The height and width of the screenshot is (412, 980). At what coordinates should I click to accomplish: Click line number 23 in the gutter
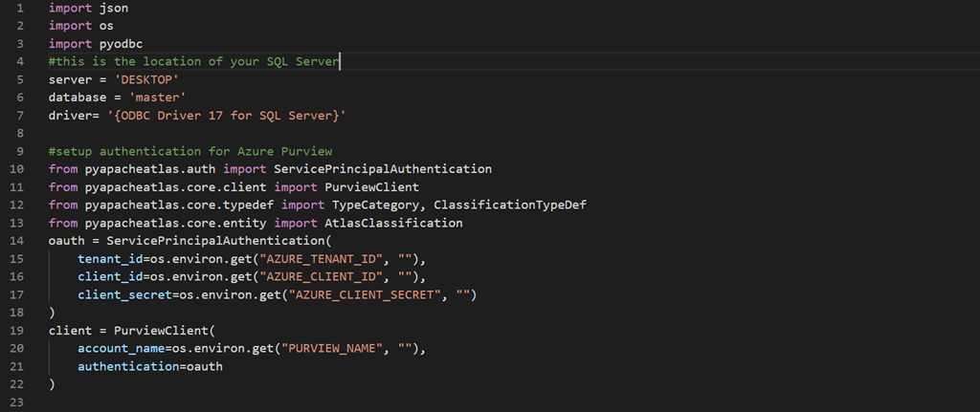[17, 403]
